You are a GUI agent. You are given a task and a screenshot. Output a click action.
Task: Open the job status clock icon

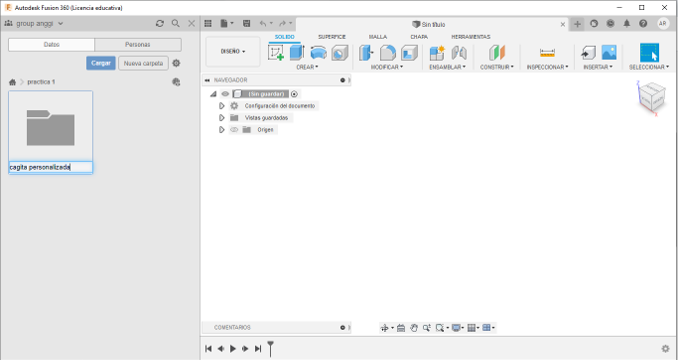(610, 24)
